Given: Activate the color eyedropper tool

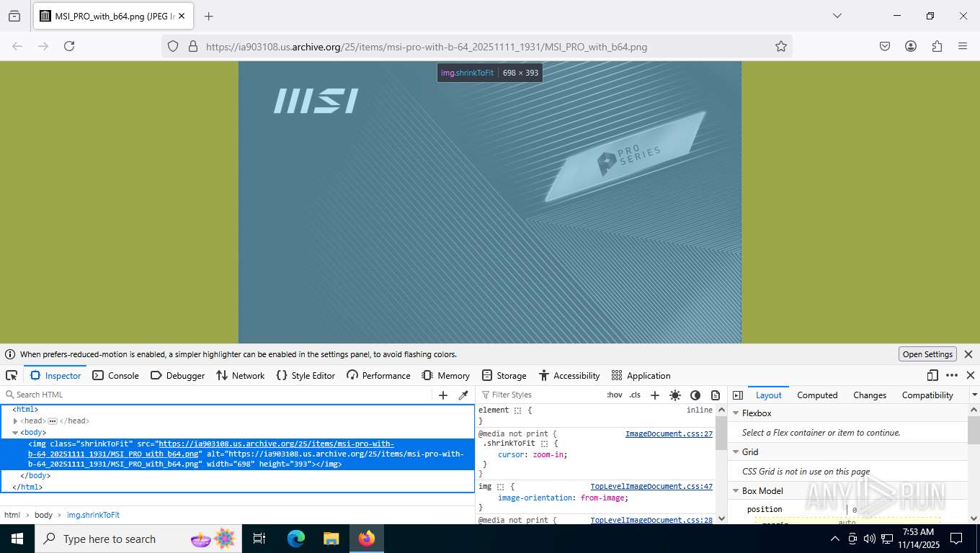Looking at the screenshot, I should (x=463, y=395).
